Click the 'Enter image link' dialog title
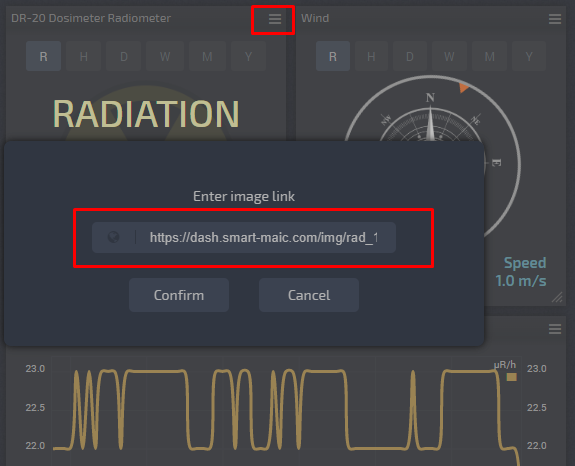 (244, 196)
